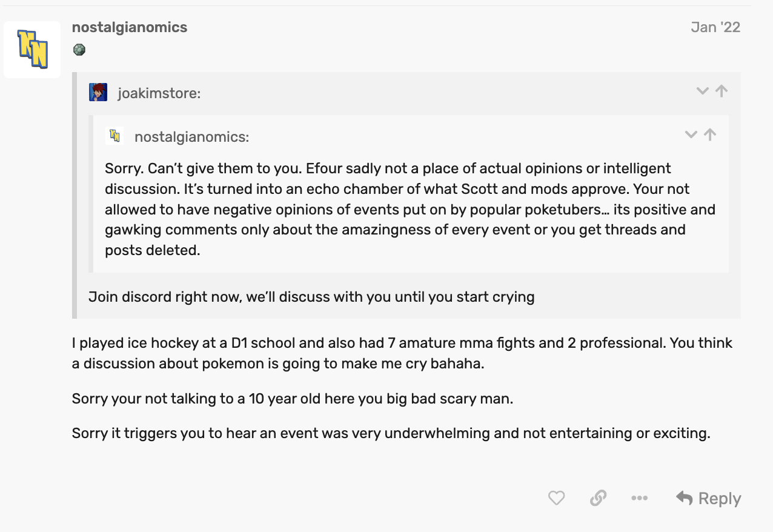The image size is (773, 532).
Task: Open joakimstore's avatar in the quote header
Action: (x=98, y=92)
